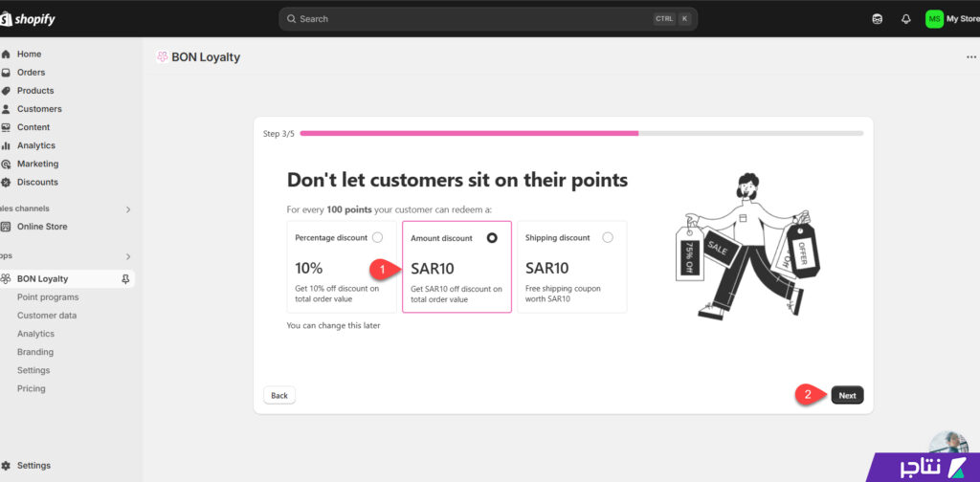Viewport: 980px width, 482px height.
Task: Click the Products tag icon
Action: [x=7, y=91]
